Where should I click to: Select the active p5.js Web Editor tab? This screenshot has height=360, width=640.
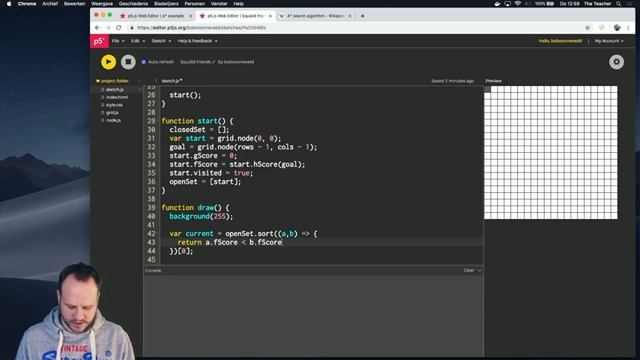(x=236, y=16)
